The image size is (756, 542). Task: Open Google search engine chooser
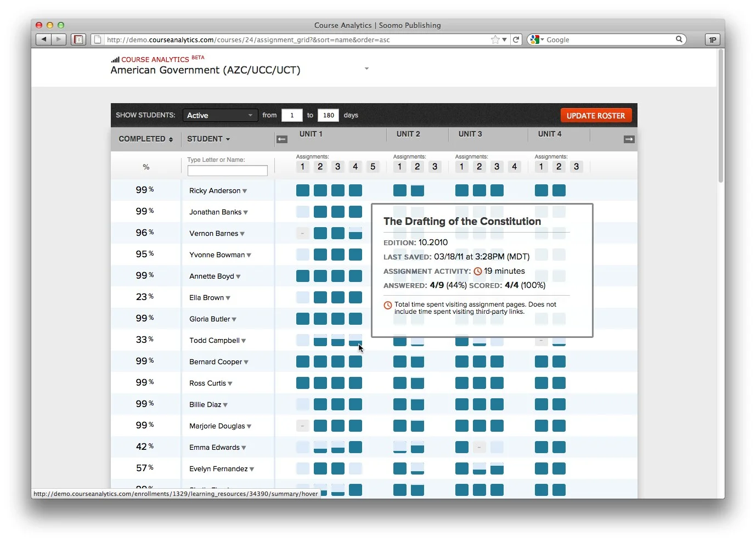coord(537,39)
